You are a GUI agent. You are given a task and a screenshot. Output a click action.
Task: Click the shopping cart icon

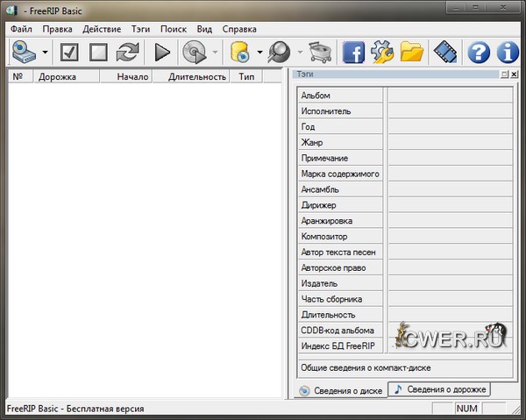(321, 53)
